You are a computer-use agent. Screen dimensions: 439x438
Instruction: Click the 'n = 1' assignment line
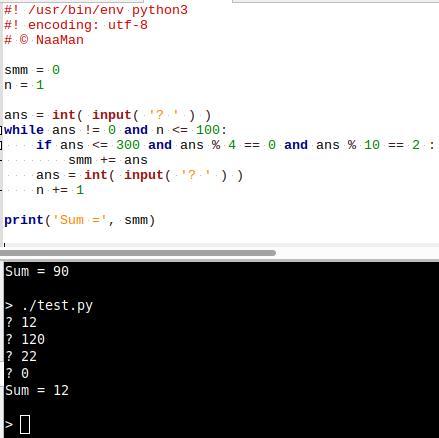(x=24, y=85)
